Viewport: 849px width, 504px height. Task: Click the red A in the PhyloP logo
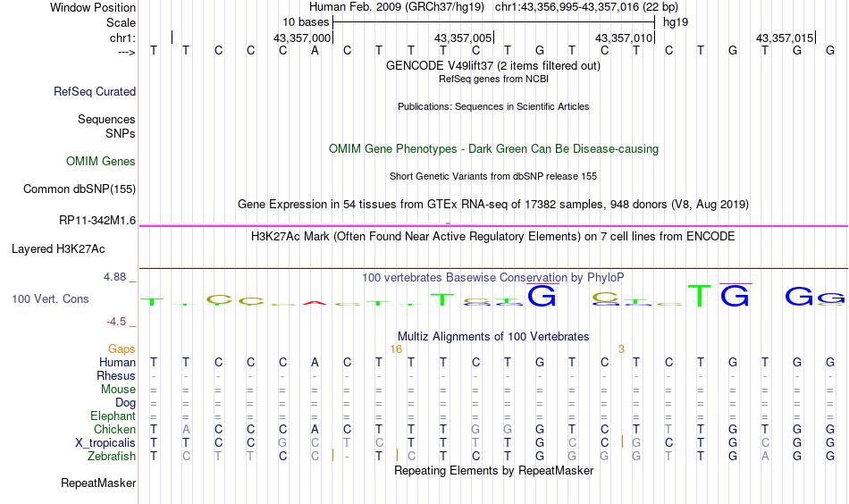click(315, 303)
